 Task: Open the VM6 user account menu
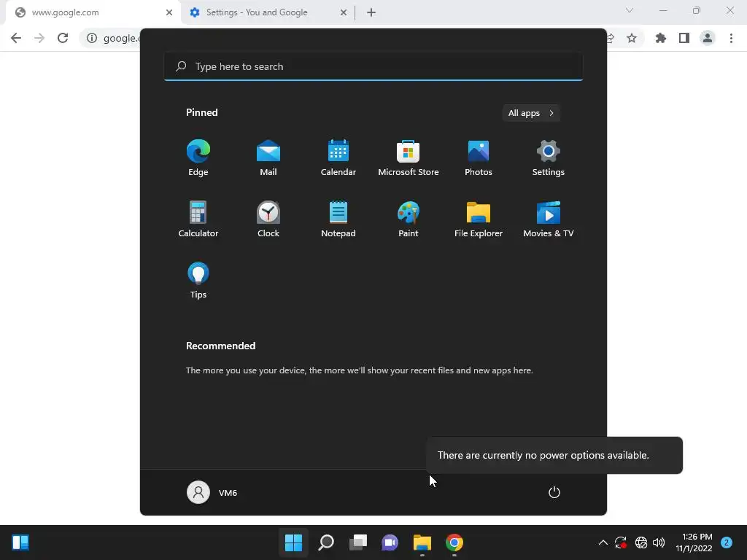pos(212,492)
